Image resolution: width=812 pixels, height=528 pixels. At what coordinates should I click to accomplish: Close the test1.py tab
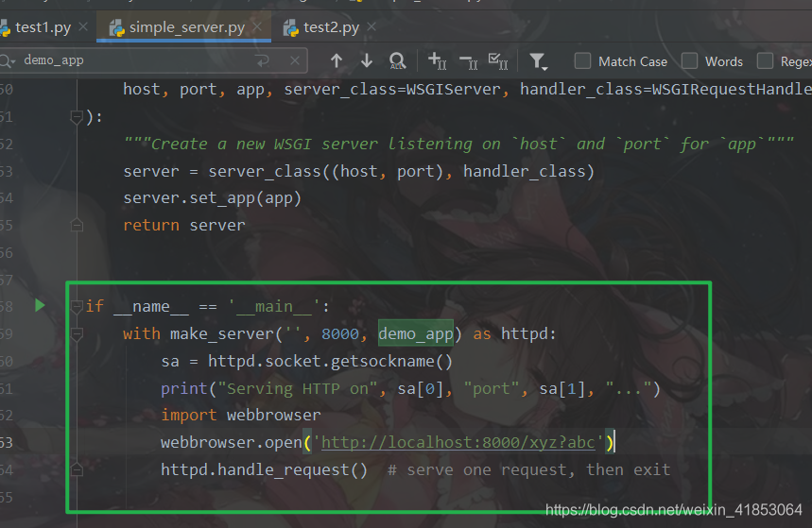[x=83, y=26]
